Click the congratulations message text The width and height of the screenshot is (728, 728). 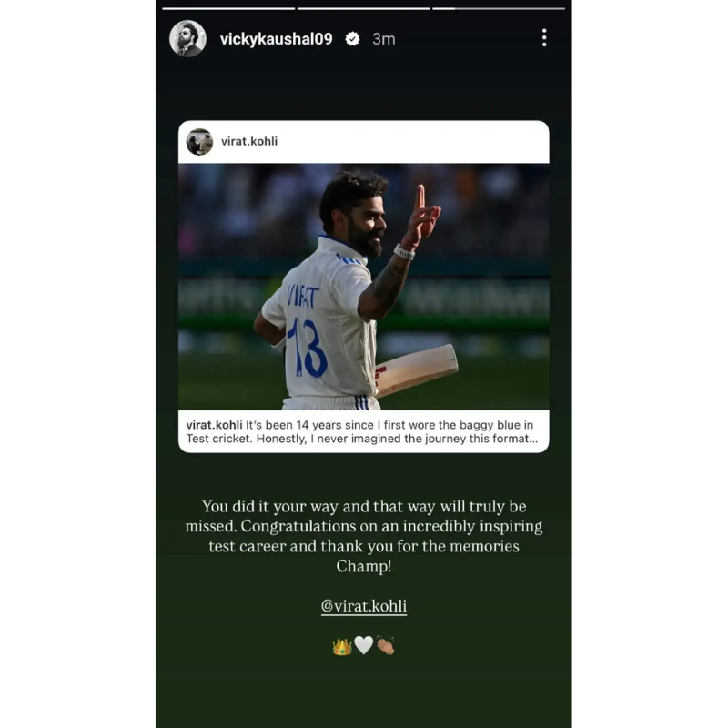coord(363,536)
